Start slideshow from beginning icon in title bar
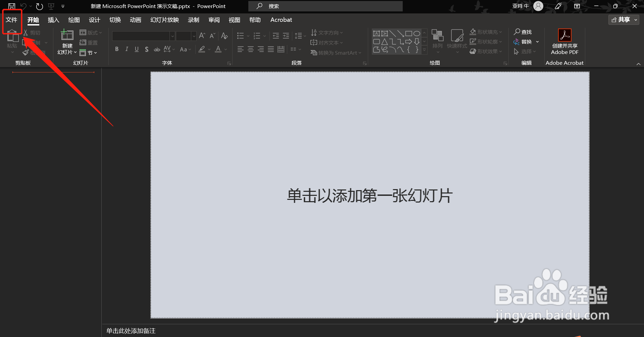 click(51, 6)
